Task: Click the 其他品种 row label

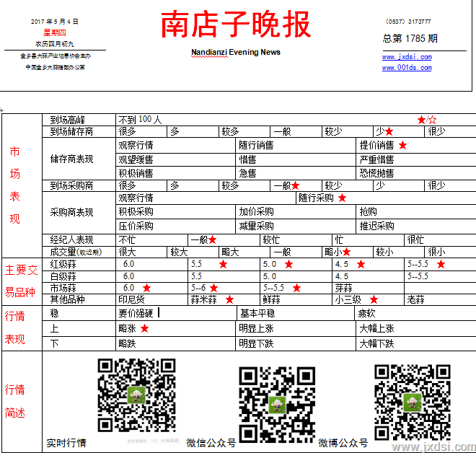Action: click(x=67, y=299)
